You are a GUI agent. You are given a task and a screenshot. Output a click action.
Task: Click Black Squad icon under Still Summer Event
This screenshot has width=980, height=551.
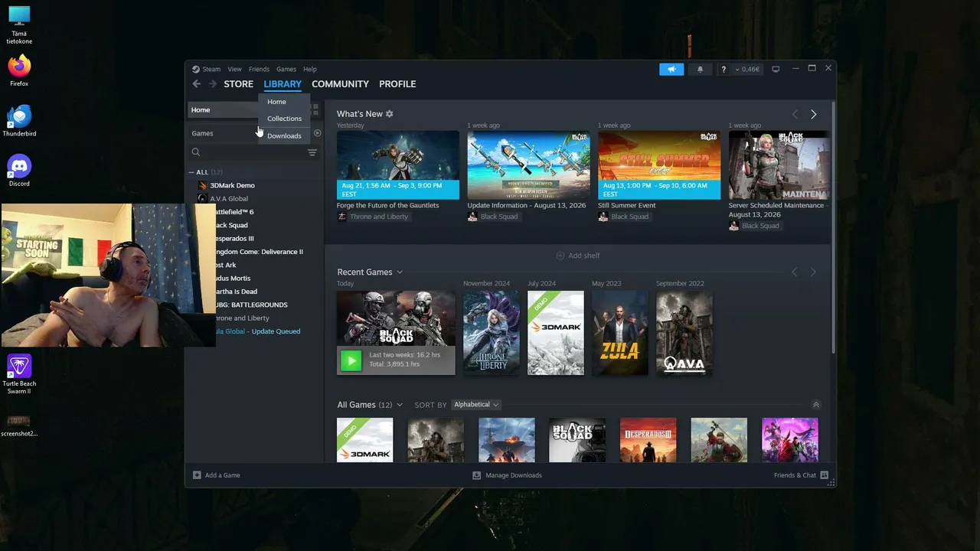603,217
